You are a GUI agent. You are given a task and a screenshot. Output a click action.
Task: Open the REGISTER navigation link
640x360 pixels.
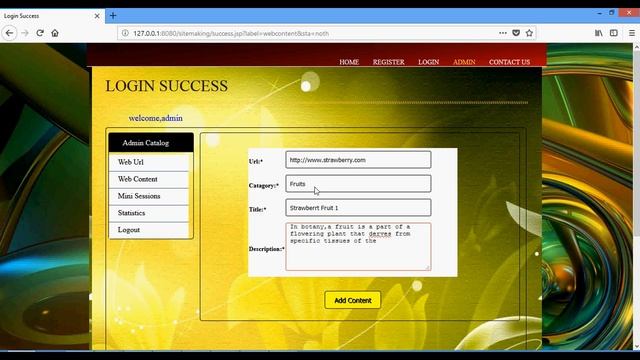click(389, 62)
